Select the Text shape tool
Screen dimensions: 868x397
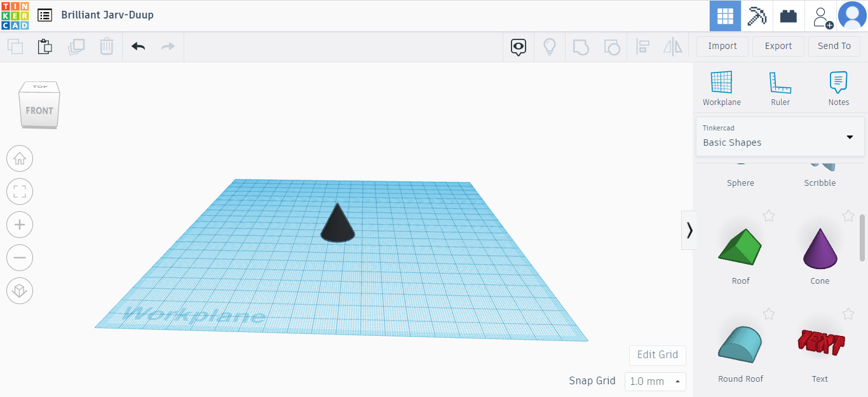pyautogui.click(x=820, y=344)
